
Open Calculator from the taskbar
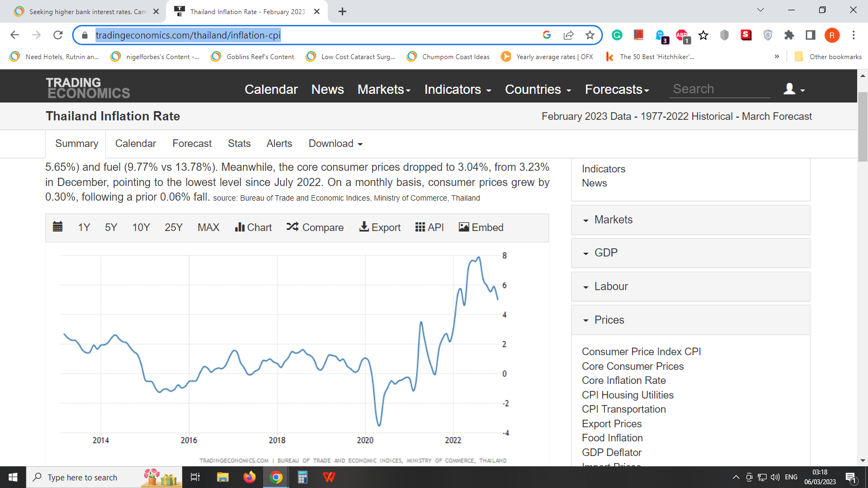(303, 477)
